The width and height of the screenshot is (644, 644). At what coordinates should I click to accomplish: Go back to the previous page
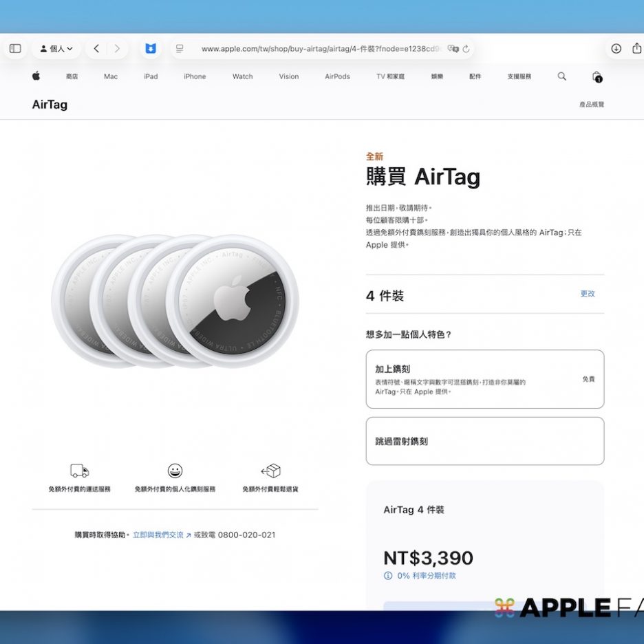point(96,49)
